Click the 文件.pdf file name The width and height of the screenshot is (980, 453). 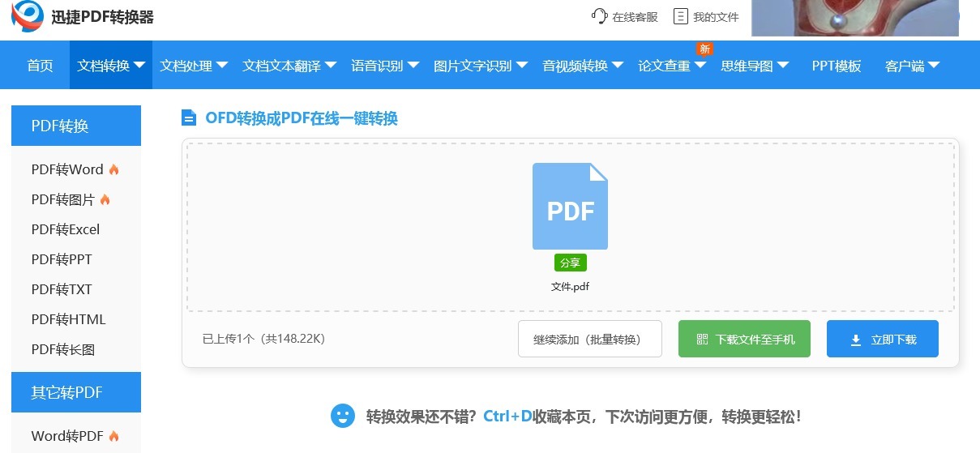click(570, 286)
